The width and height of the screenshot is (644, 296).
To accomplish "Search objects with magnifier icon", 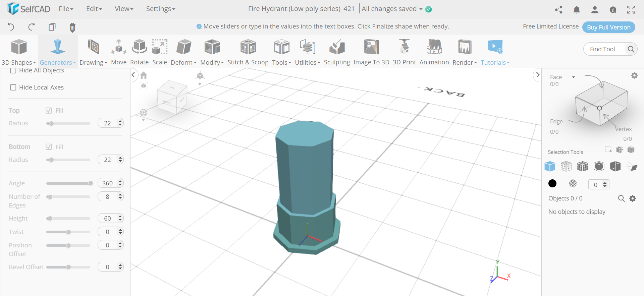I will 621,198.
